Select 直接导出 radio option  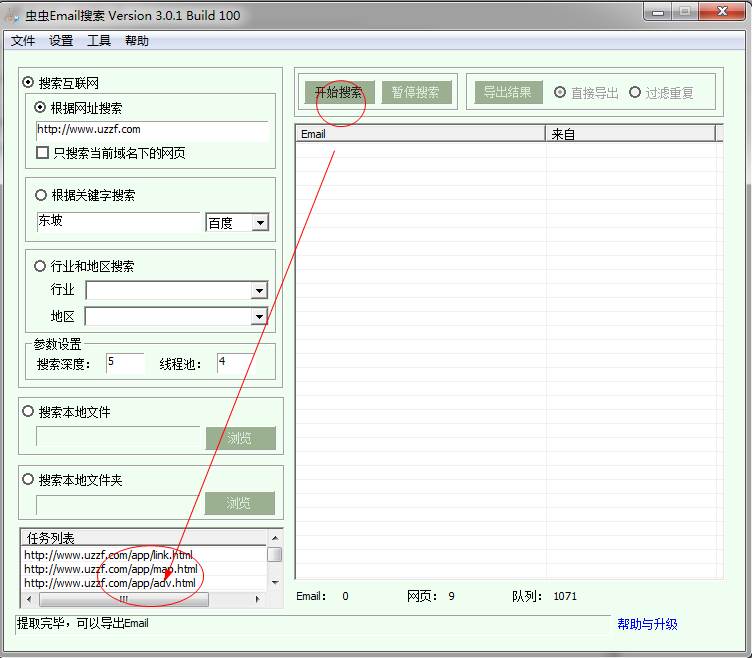pos(560,92)
